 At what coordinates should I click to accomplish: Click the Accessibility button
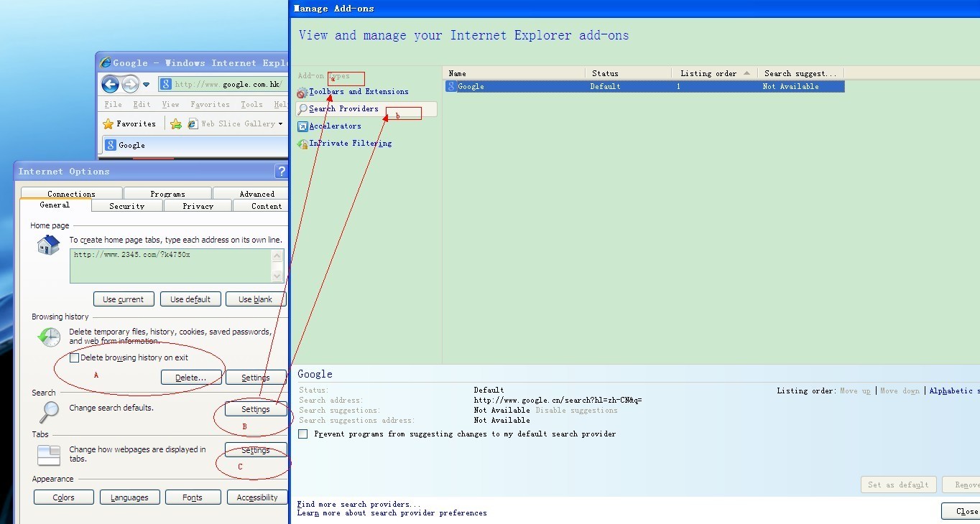(x=257, y=497)
